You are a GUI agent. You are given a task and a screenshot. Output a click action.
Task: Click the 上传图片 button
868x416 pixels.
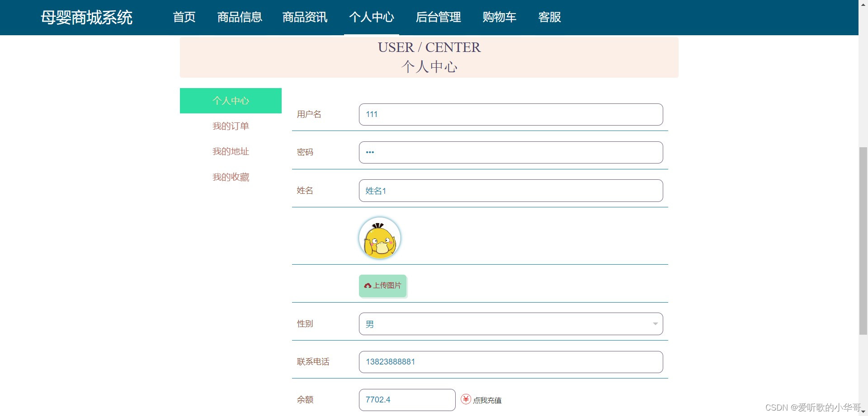click(x=382, y=285)
